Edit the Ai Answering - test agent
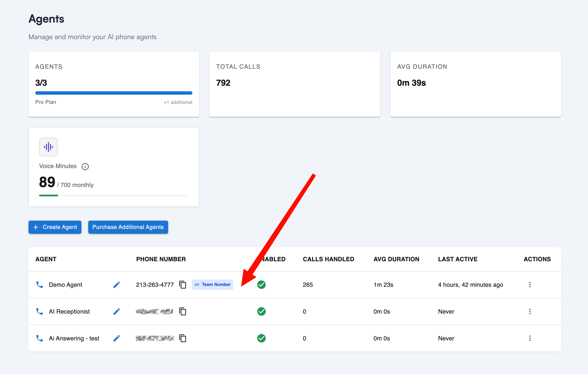 [x=117, y=338]
